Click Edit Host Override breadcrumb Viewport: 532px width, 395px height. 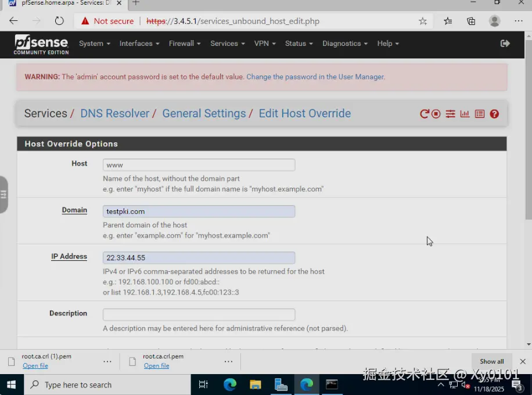point(305,113)
